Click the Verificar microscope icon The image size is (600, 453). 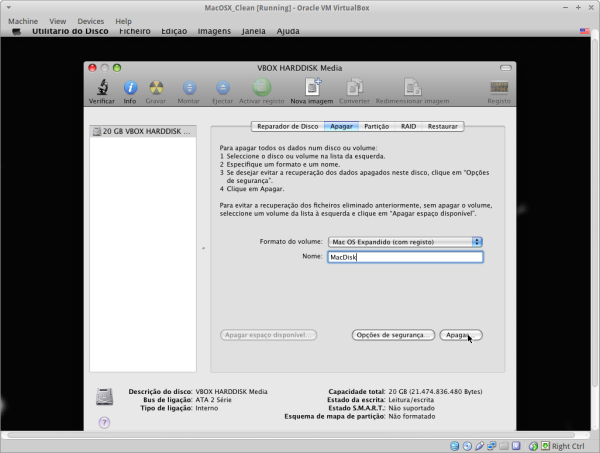point(102,87)
